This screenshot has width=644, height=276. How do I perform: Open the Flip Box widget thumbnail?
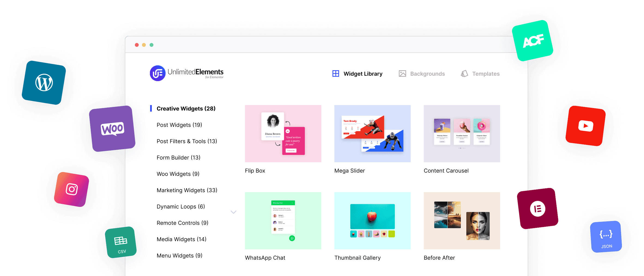click(283, 134)
